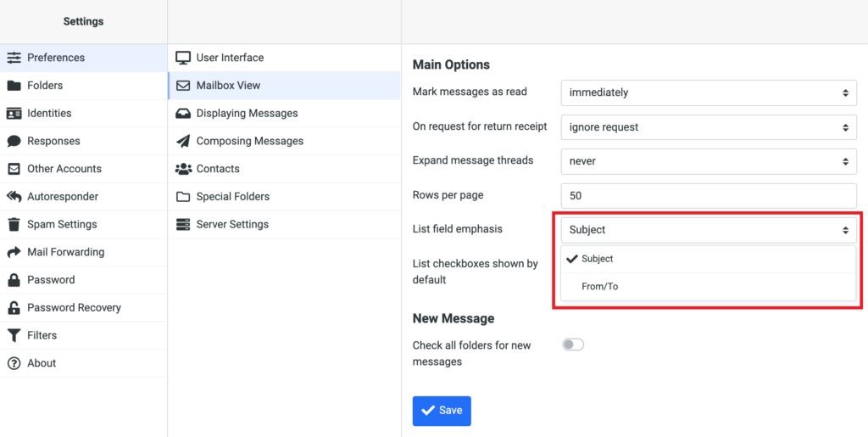Click the Folders icon in the sidebar
Screen dimensions: 868x437
(x=14, y=86)
